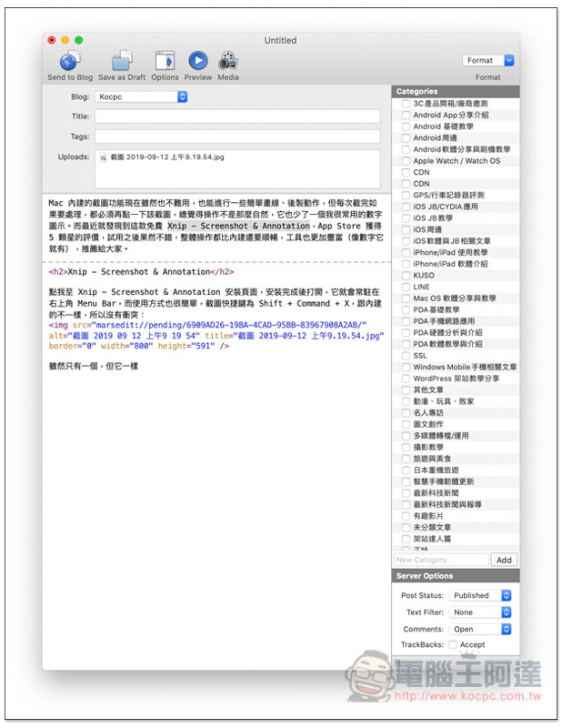562x728 pixels.
Task: Click the Categories panel header
Action: point(456,92)
